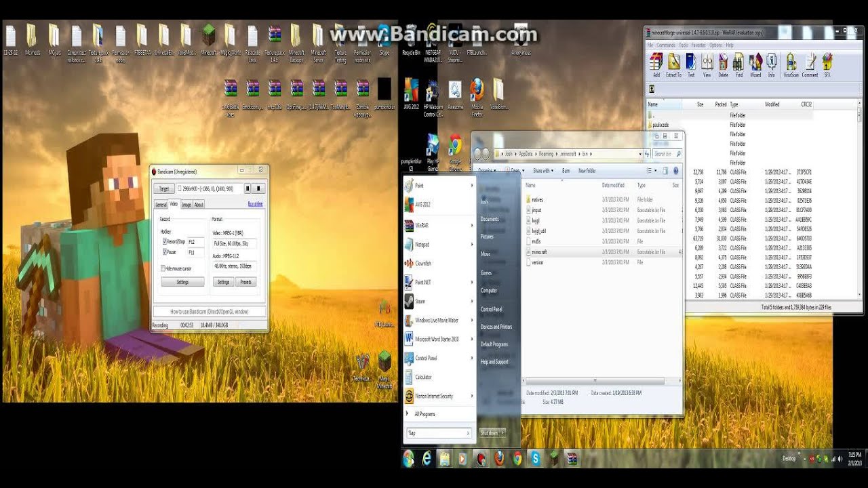Expand Paint.NET submenu arrow in Start menu

coord(472,282)
